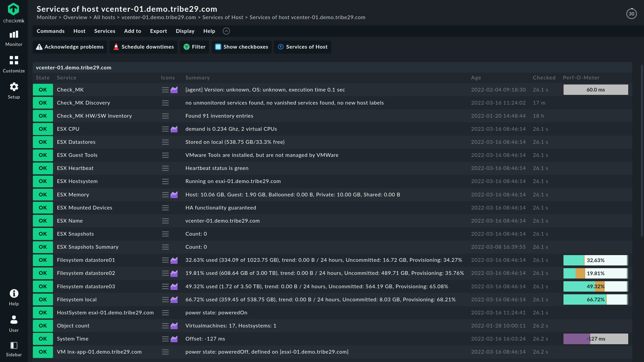Open ESX CPU graph icon

tap(174, 129)
